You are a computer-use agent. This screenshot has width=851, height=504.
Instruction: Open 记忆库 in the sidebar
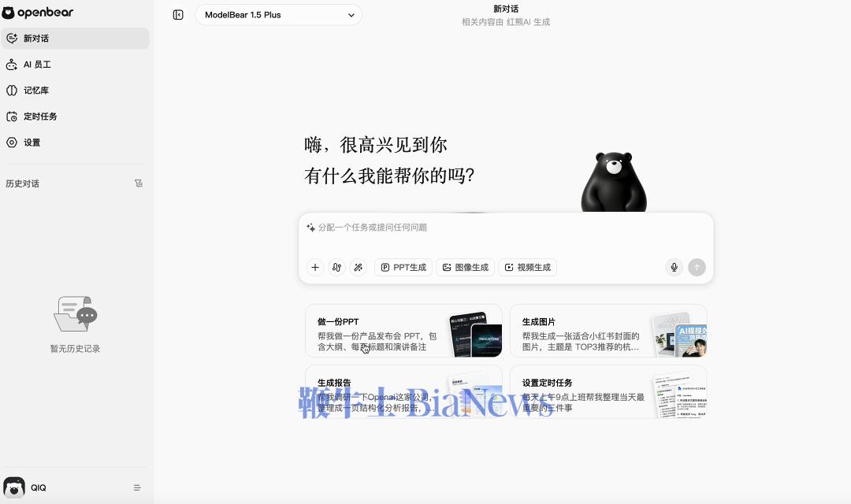pyautogui.click(x=75, y=91)
